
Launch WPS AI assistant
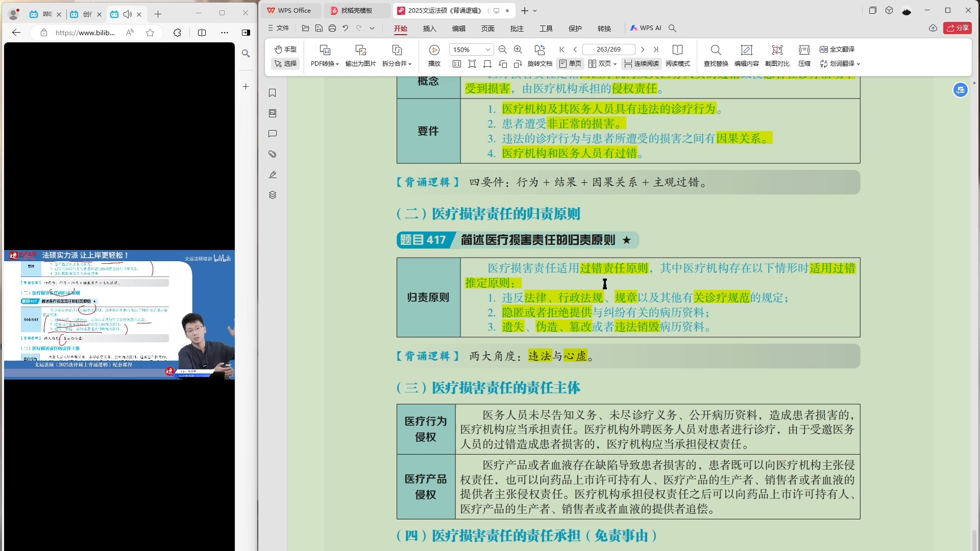(646, 28)
